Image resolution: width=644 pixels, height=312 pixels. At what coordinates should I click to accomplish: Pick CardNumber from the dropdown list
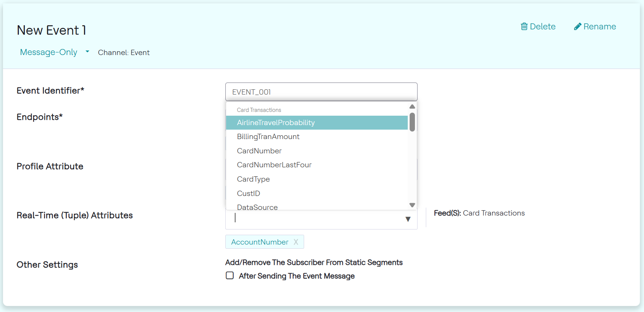[x=259, y=151]
